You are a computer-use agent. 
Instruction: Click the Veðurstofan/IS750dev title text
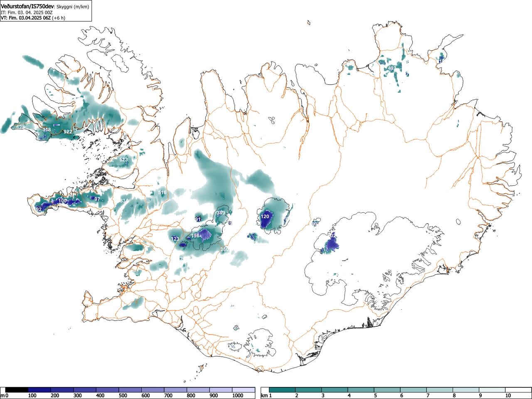coord(27,6)
